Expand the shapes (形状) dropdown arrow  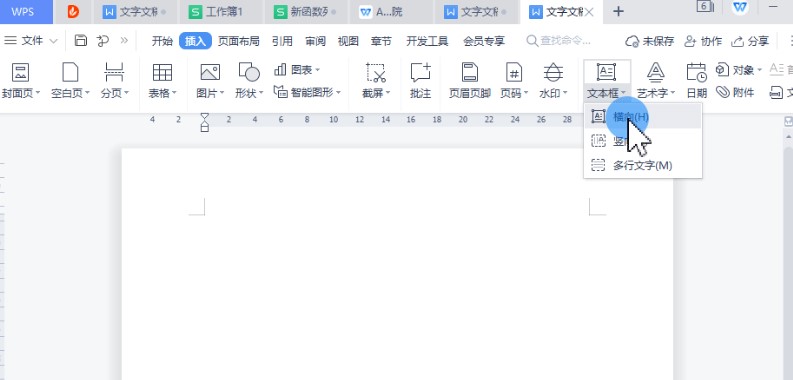pos(261,93)
